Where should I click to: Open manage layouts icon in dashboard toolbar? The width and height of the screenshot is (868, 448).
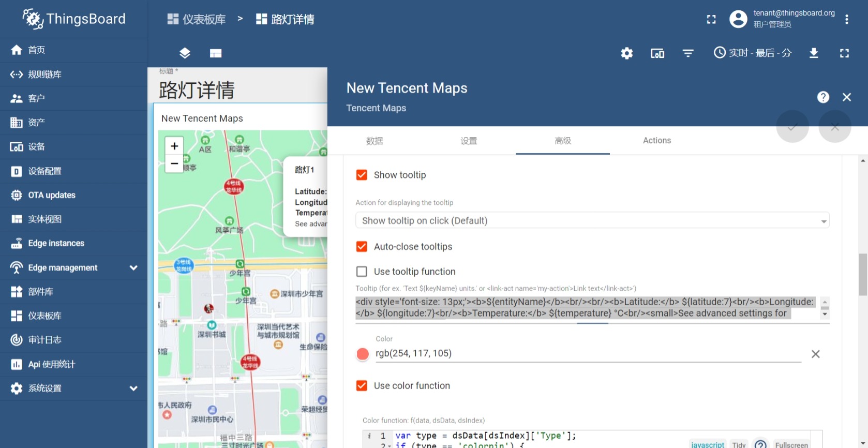pos(216,53)
